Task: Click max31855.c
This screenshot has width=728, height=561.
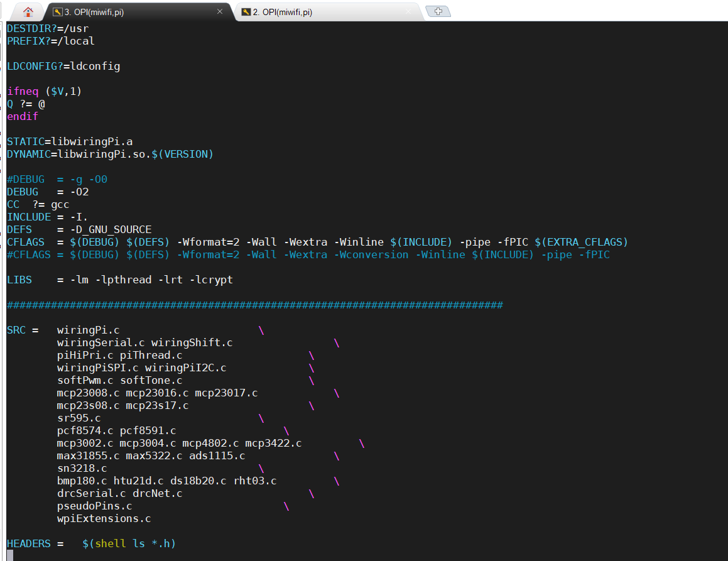Action: click(x=88, y=455)
